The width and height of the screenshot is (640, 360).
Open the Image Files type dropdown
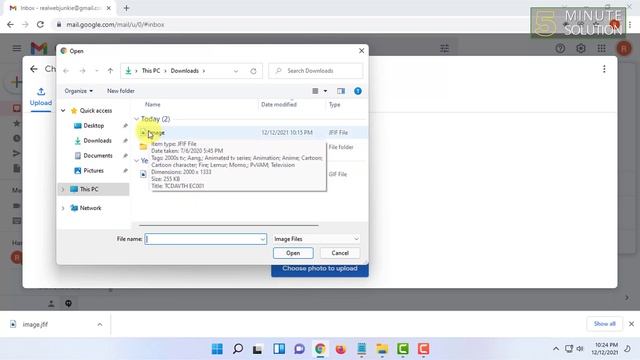[x=316, y=239]
